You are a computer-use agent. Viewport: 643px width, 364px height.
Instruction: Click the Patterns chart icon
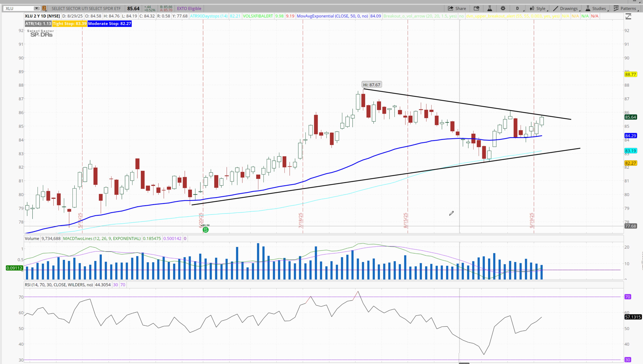click(x=616, y=8)
